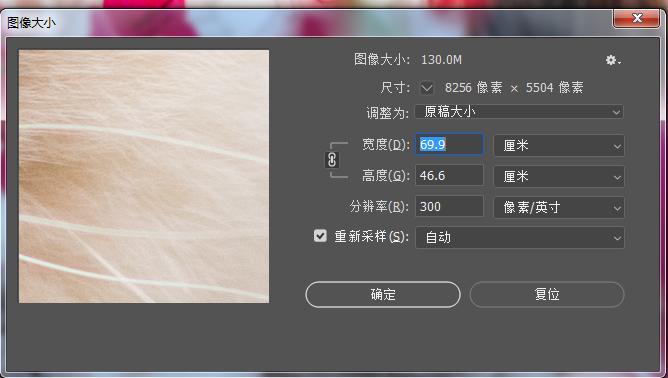The height and width of the screenshot is (378, 668).
Task: Expand the 重新采样 method dropdown 自动
Action: (x=520, y=237)
